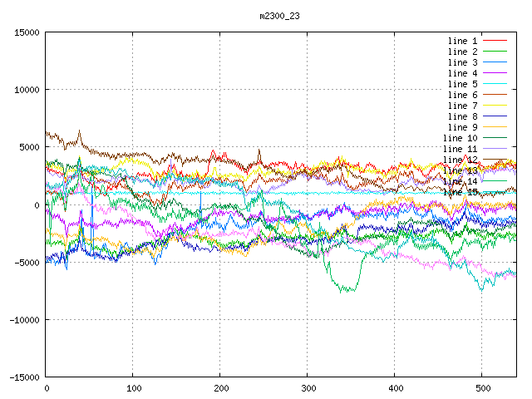Screen dimensions: 532x399
Task: Click the chart title m2300_23
Action: pyautogui.click(x=279, y=16)
